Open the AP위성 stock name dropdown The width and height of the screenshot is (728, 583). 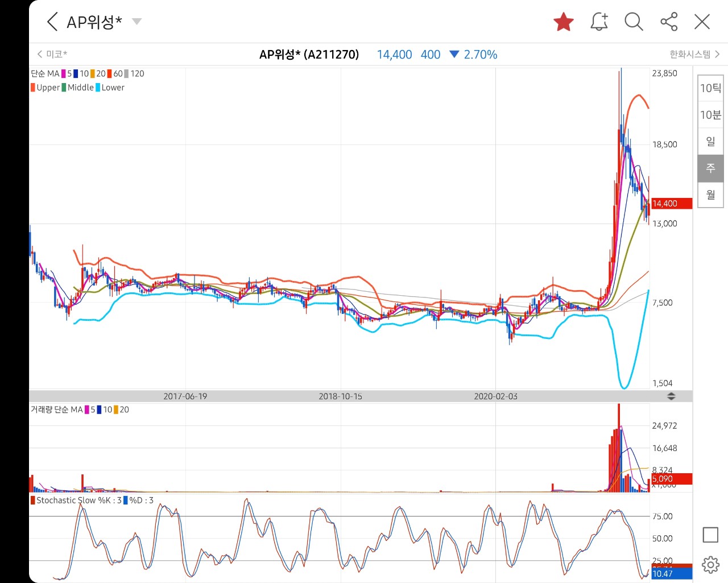click(136, 22)
